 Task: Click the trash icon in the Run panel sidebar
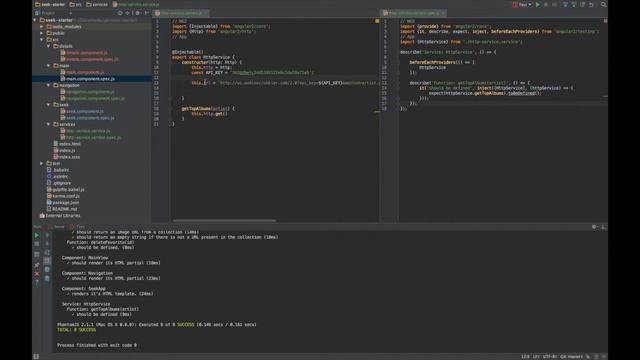pyautogui.click(x=47, y=278)
